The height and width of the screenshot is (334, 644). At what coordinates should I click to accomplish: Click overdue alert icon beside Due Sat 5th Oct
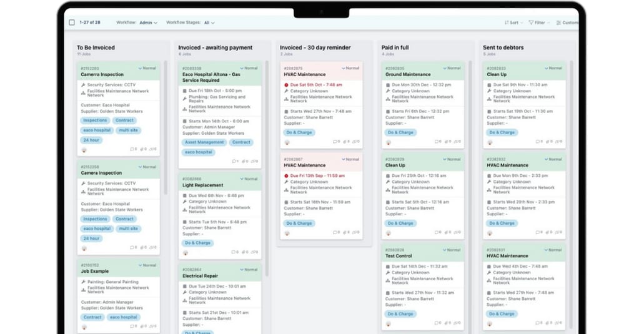(x=286, y=85)
